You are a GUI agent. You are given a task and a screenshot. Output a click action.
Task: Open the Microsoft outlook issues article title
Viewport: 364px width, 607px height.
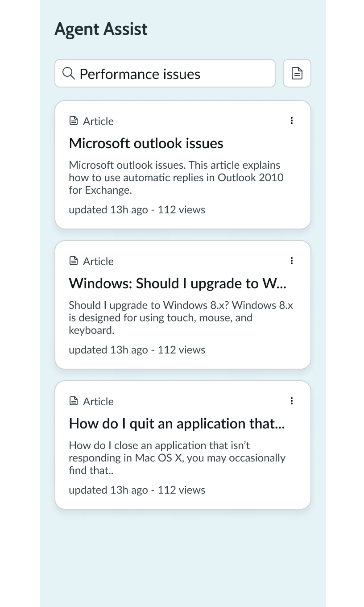click(146, 143)
